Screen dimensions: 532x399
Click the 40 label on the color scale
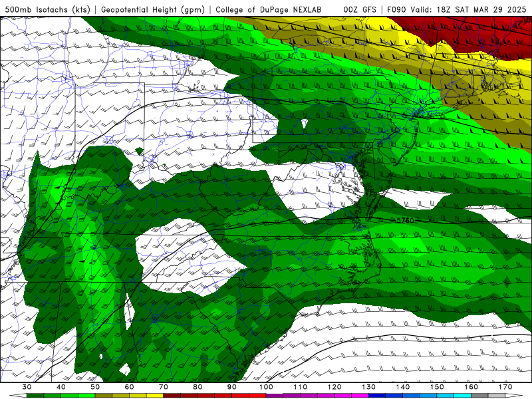61,387
